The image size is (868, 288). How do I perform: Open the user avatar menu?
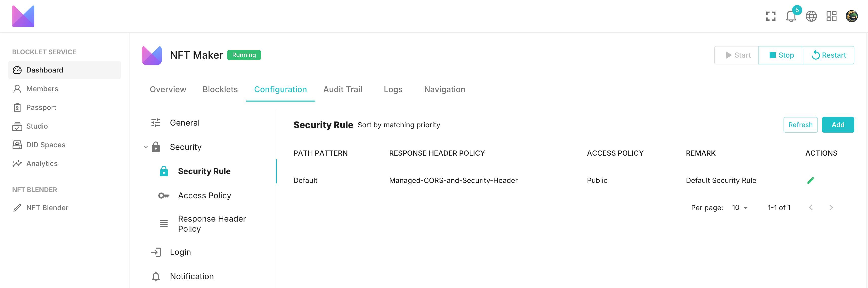852,16
